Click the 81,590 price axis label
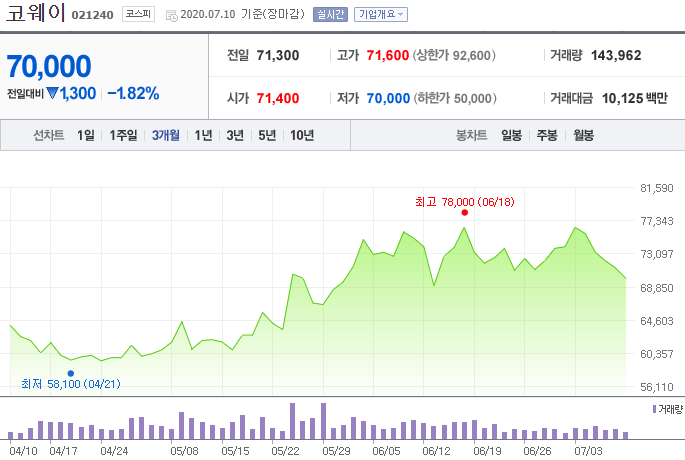 coord(657,188)
